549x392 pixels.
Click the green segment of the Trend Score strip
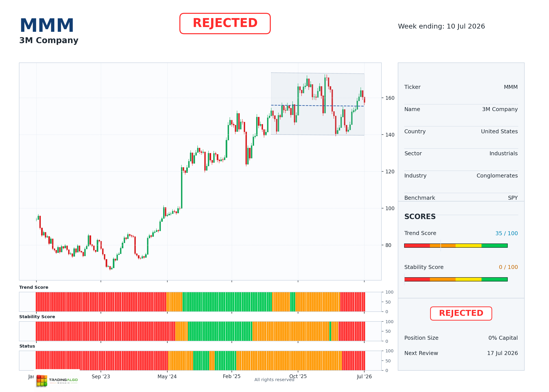click(227, 302)
